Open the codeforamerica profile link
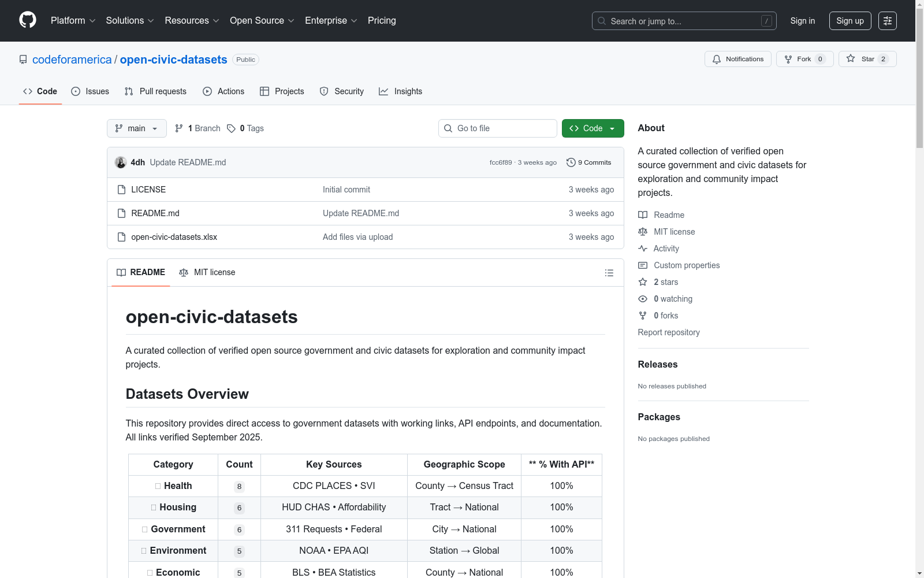The height and width of the screenshot is (578, 924). [72, 60]
